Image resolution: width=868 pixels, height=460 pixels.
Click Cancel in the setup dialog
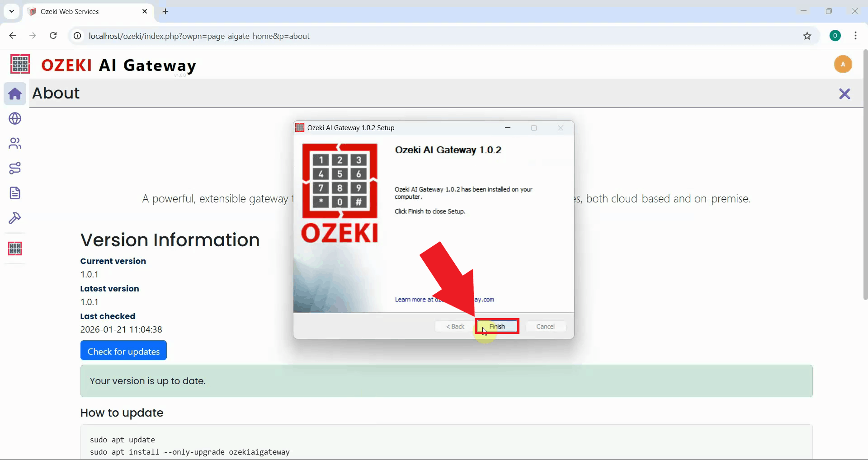[545, 326]
